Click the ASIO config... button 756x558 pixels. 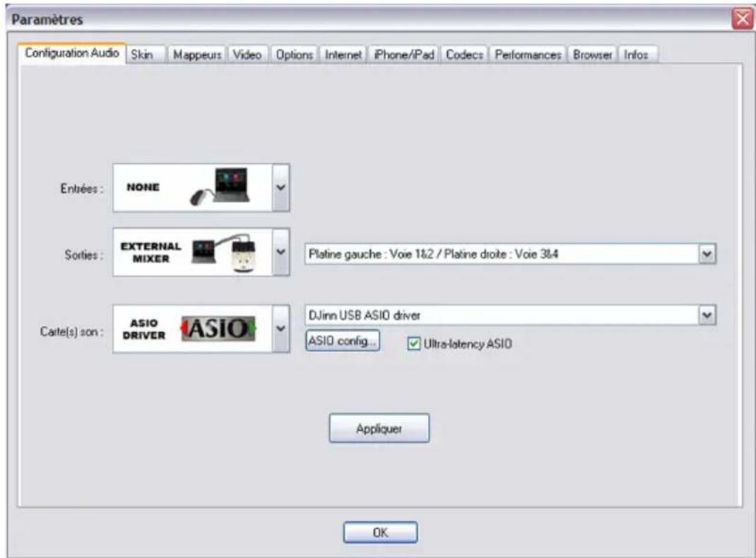(343, 340)
